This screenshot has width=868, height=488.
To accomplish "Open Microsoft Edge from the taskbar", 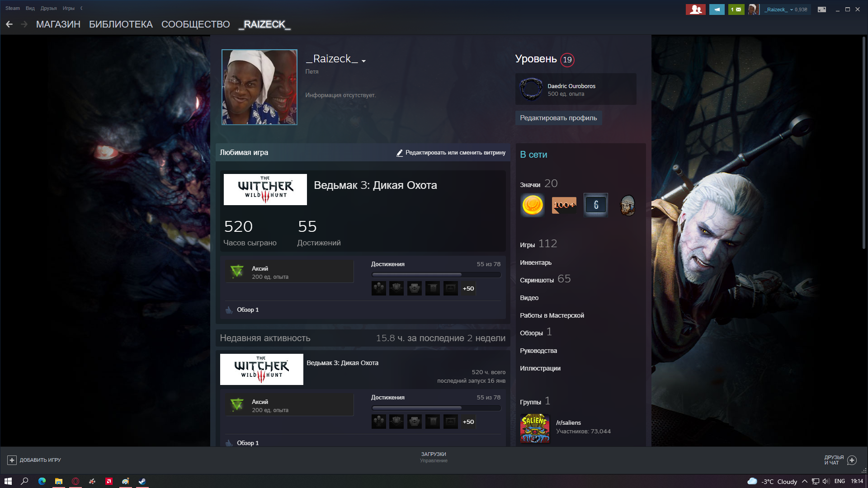I will [x=42, y=481].
